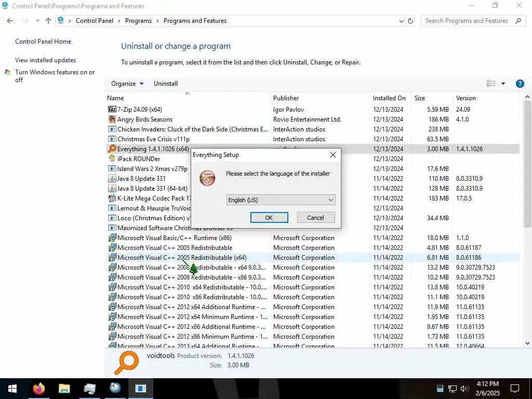Sort by the Installed On column
The height and width of the screenshot is (399, 532).
tap(389, 98)
